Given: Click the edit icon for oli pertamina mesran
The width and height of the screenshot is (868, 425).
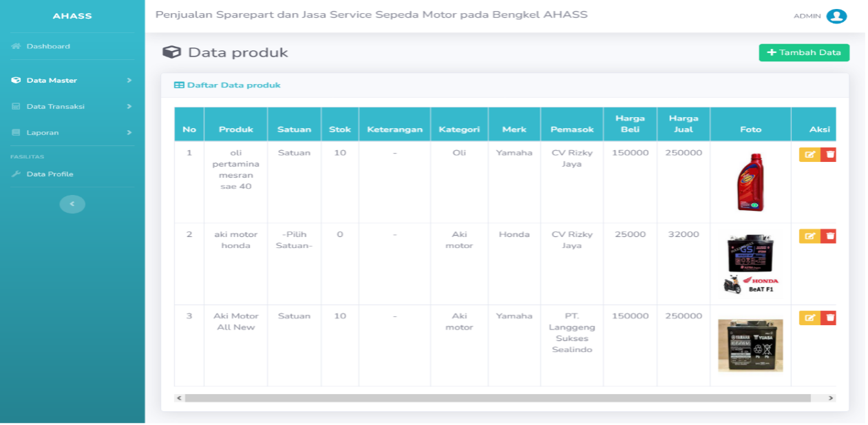Looking at the screenshot, I should [809, 154].
